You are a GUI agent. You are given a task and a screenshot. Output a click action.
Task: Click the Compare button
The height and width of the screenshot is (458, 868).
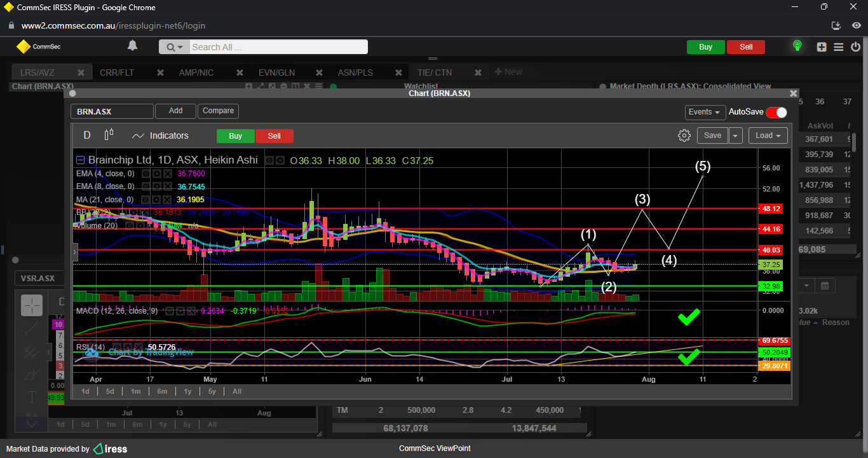tap(218, 111)
